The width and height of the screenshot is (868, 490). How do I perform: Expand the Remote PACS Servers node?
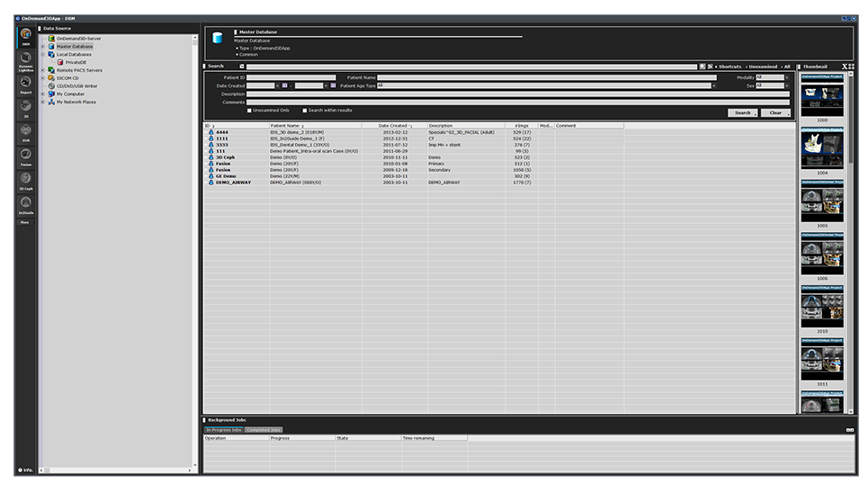pyautogui.click(x=43, y=70)
